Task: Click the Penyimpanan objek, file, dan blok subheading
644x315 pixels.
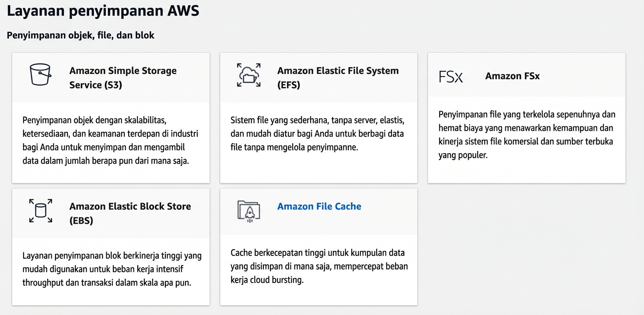Action: [x=80, y=35]
